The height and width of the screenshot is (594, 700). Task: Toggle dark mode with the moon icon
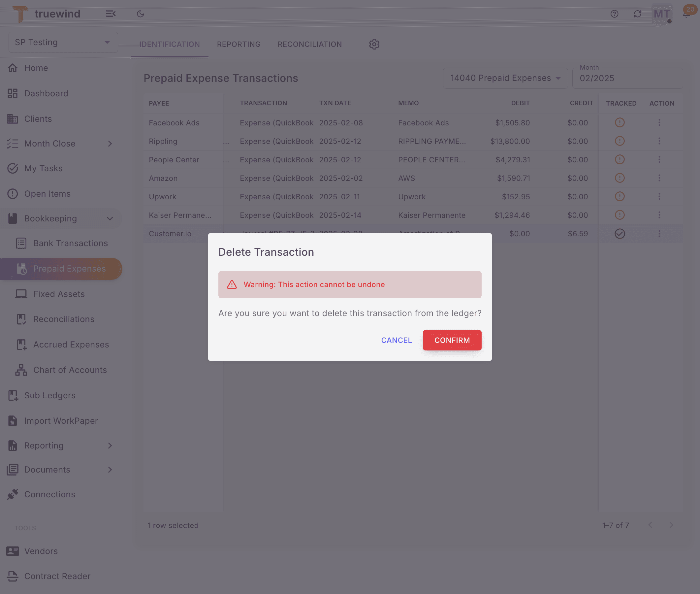[140, 14]
